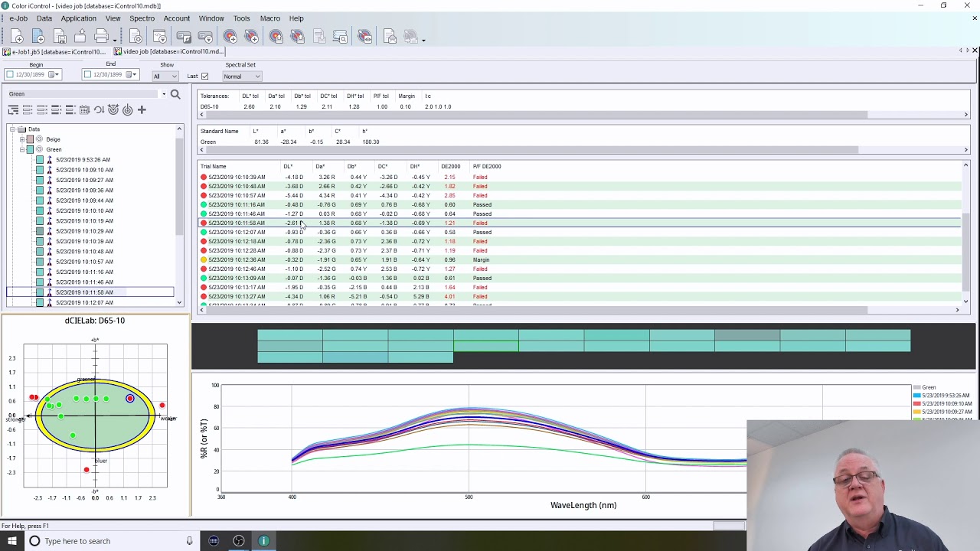Click the export upload-arrow toolbar icon
Viewport: 980px width, 551px height.
click(80, 37)
